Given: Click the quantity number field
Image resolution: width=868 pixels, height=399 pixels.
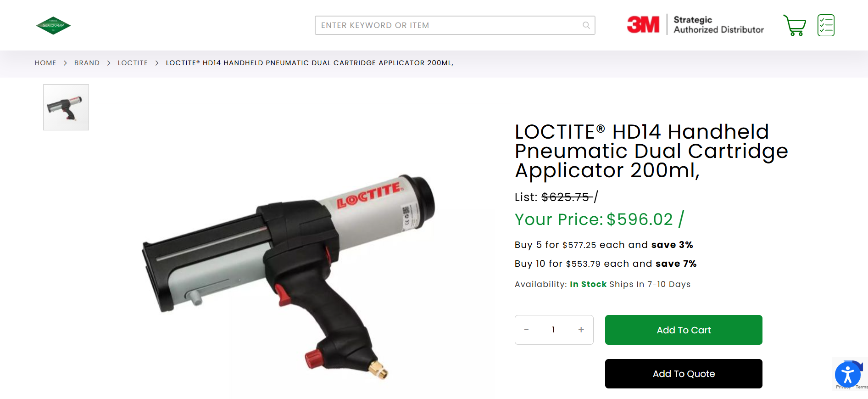Looking at the screenshot, I should tap(553, 330).
